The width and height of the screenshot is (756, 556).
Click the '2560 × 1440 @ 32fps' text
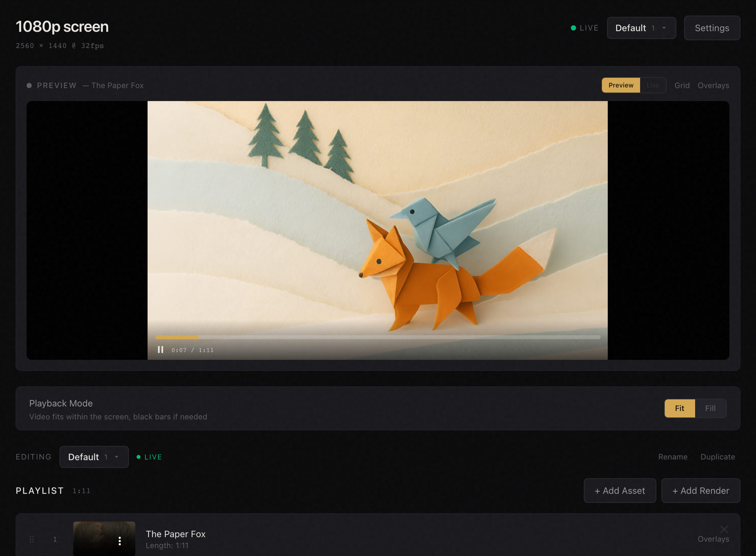(x=60, y=45)
